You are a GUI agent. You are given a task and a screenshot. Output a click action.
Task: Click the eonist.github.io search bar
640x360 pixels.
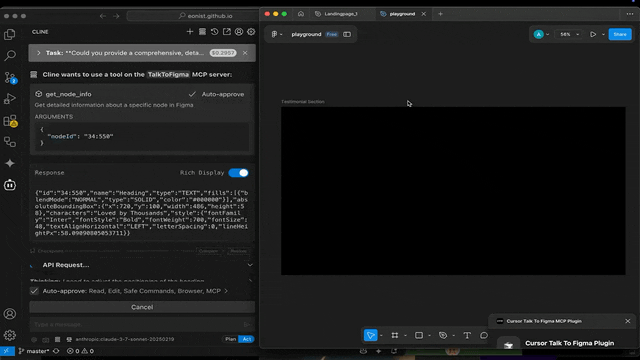(x=194, y=16)
